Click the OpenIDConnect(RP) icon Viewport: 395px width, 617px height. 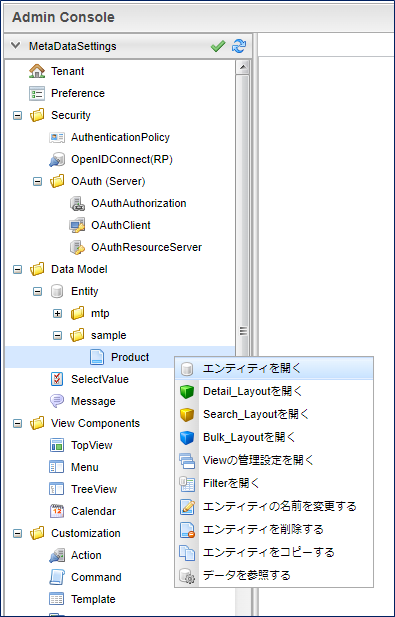click(x=57, y=159)
